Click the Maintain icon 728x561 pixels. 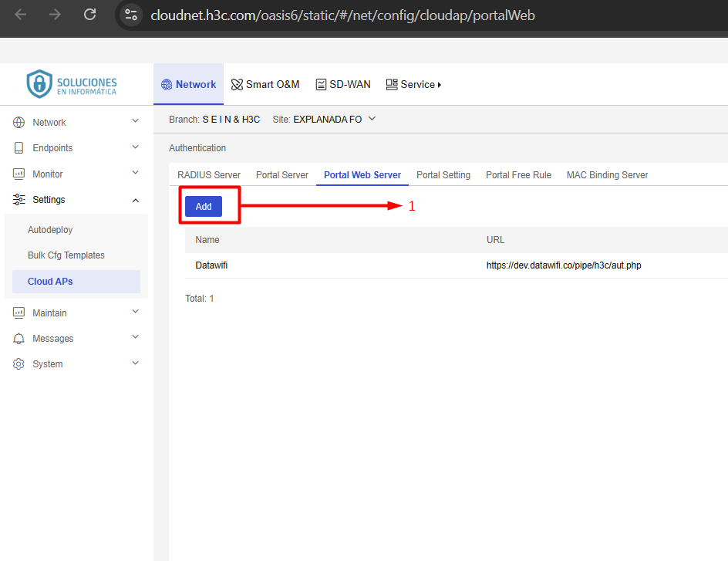click(19, 313)
